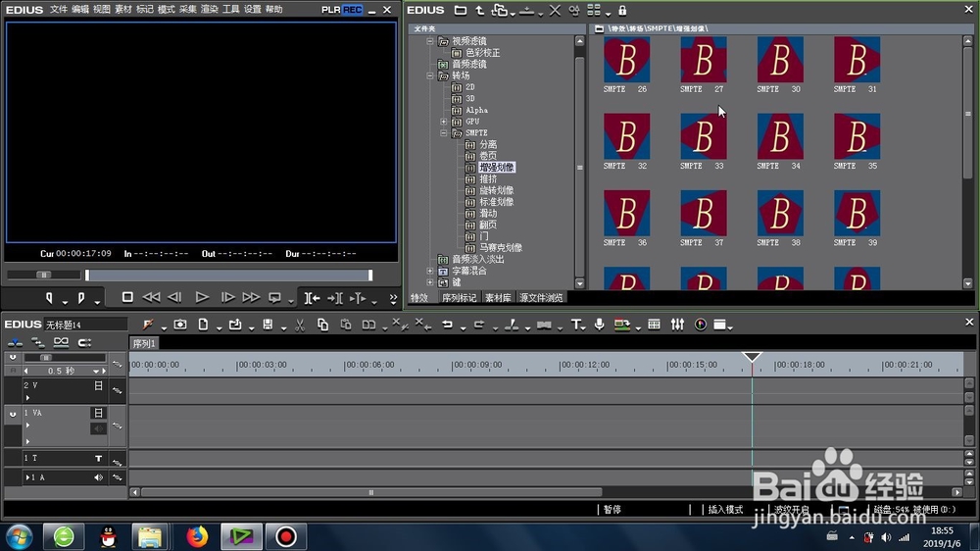
Task: Click the delete X icon in effects toolbar
Action: click(555, 10)
